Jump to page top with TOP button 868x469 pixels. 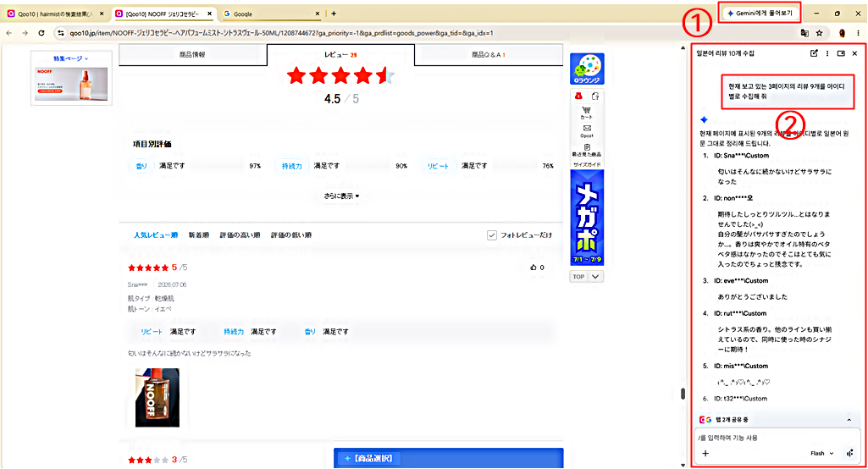click(x=578, y=277)
